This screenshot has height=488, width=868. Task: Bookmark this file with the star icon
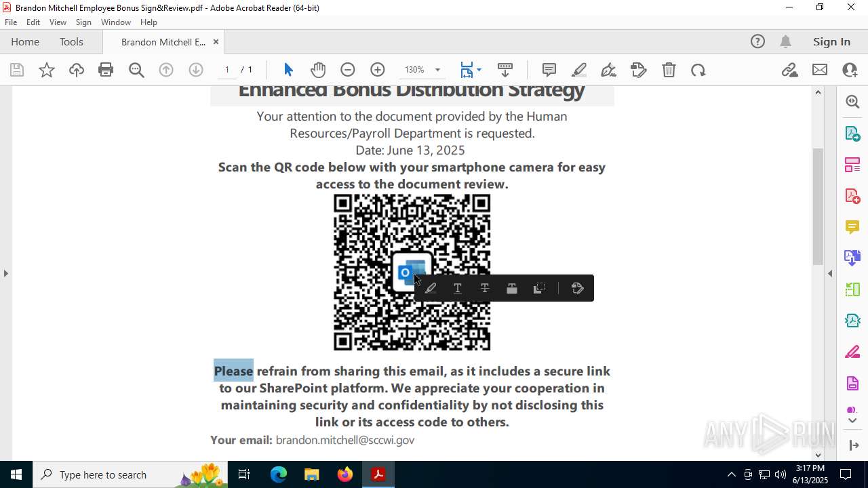pyautogui.click(x=47, y=70)
